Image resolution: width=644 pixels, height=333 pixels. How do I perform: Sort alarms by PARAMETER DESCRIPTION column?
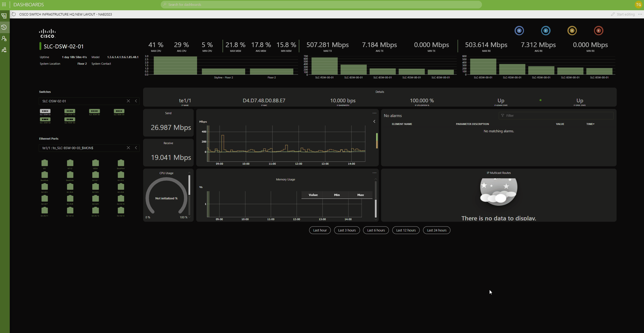(x=472, y=124)
